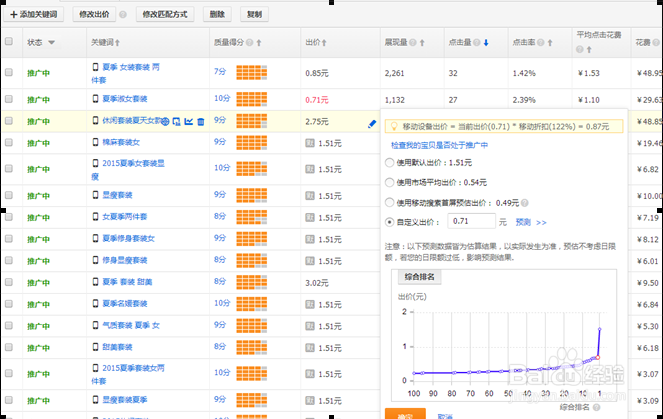
Task: Open the 平均点击花费 help question icon
Action: tap(580, 49)
